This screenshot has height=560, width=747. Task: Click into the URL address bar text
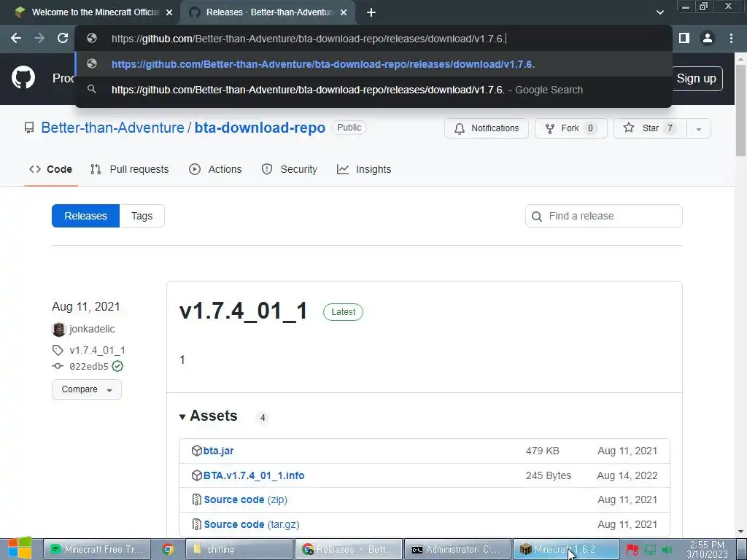click(x=309, y=39)
